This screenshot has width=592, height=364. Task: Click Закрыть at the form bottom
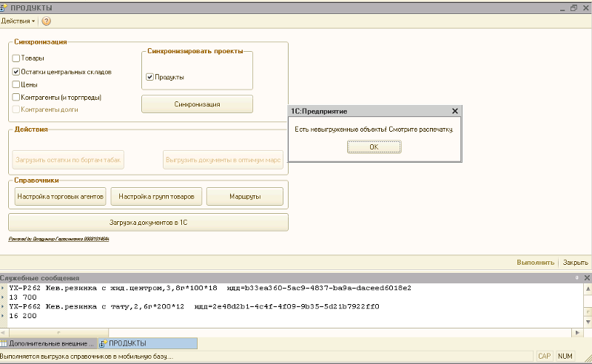(575, 263)
